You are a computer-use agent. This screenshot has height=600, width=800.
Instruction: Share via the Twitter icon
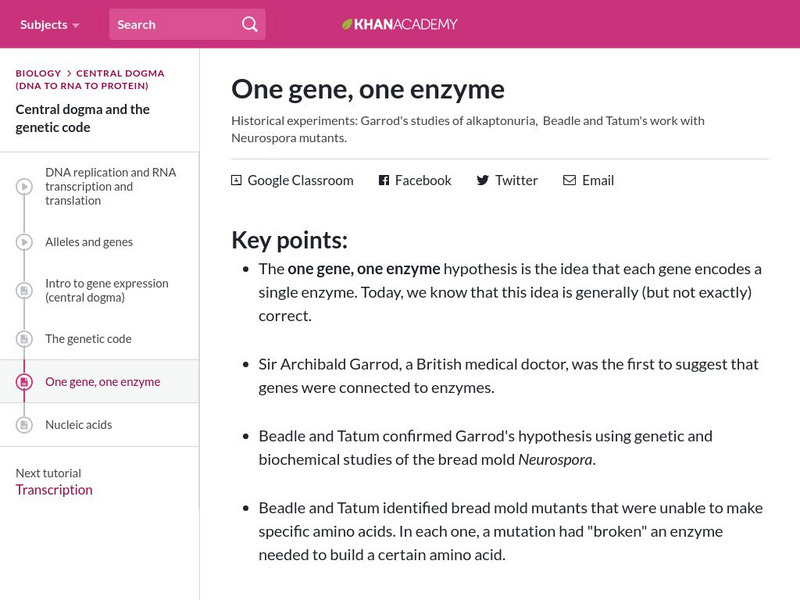(481, 181)
